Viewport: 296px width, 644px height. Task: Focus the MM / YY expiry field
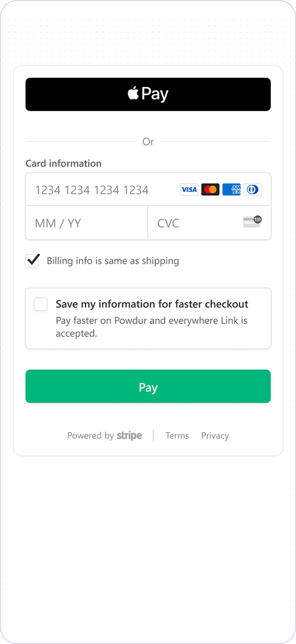coord(86,223)
